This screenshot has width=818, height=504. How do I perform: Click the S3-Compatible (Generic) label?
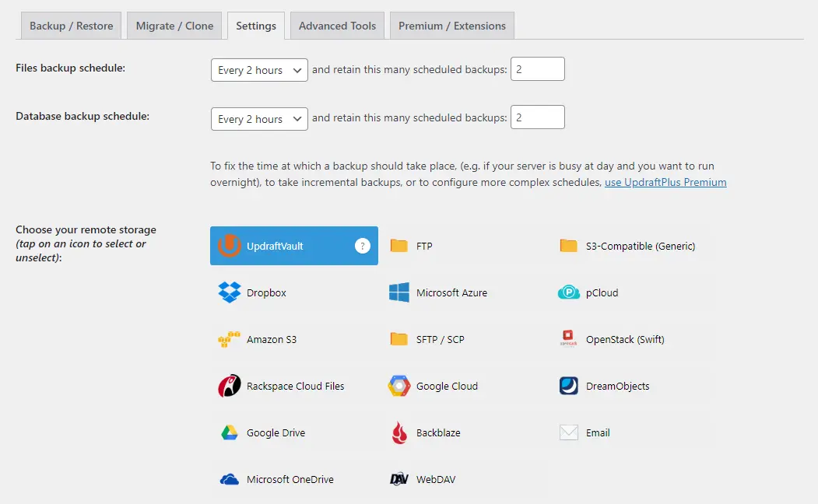coord(640,246)
